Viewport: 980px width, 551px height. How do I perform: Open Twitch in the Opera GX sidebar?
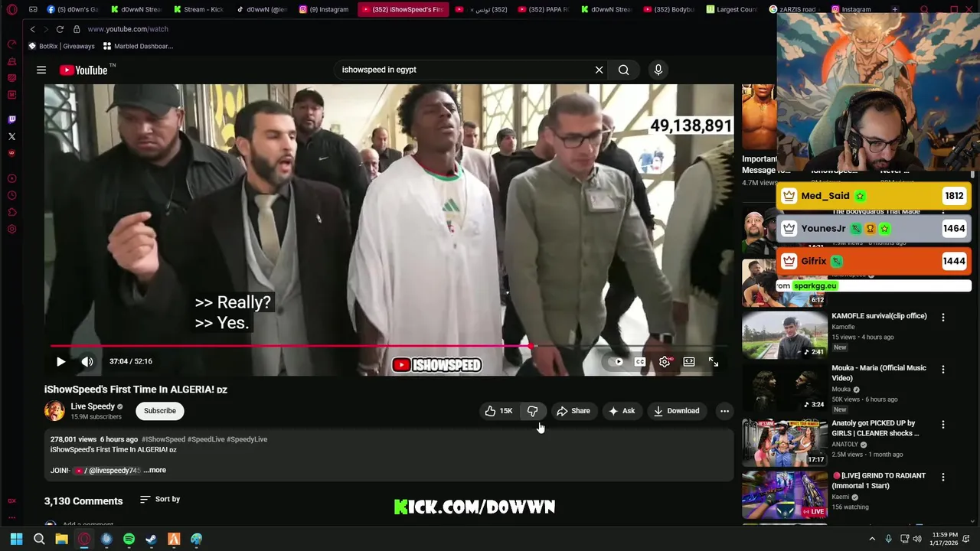[x=11, y=119]
